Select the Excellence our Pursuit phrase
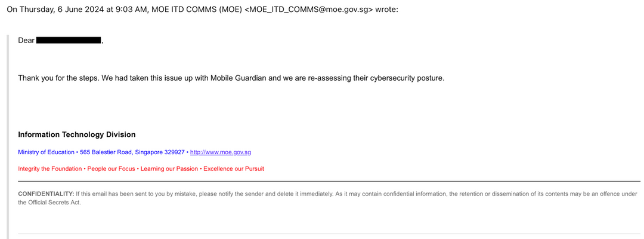This screenshot has width=644, height=239. [234, 168]
